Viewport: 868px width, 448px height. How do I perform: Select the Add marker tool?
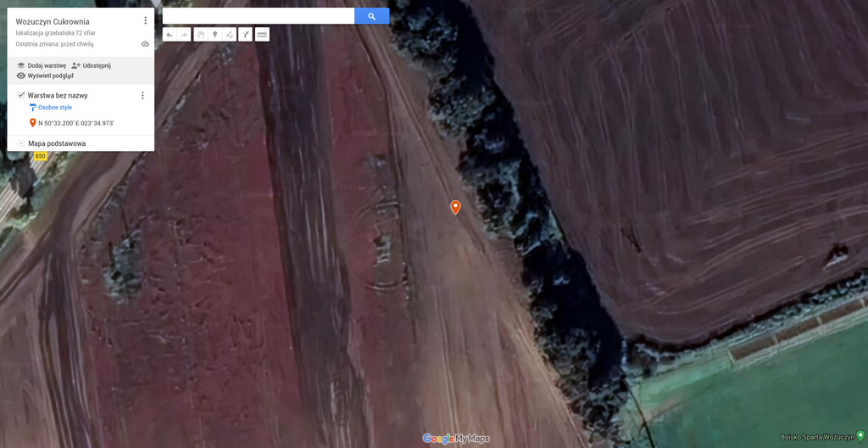click(214, 35)
